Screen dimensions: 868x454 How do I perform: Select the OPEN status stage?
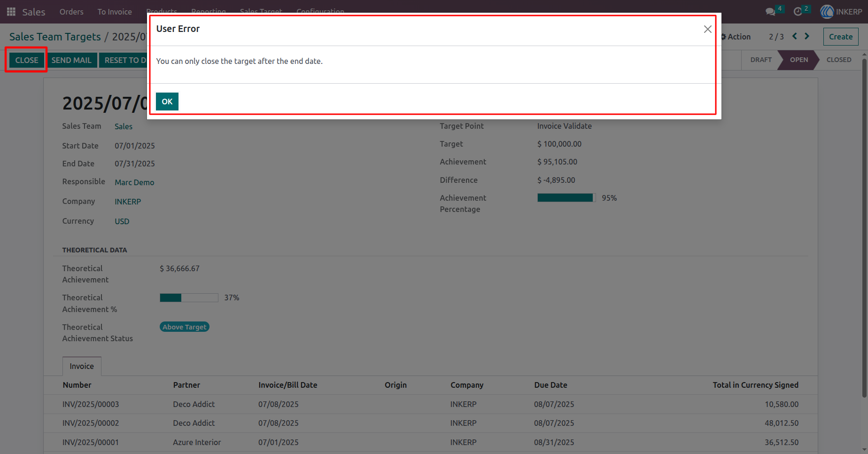tap(798, 60)
